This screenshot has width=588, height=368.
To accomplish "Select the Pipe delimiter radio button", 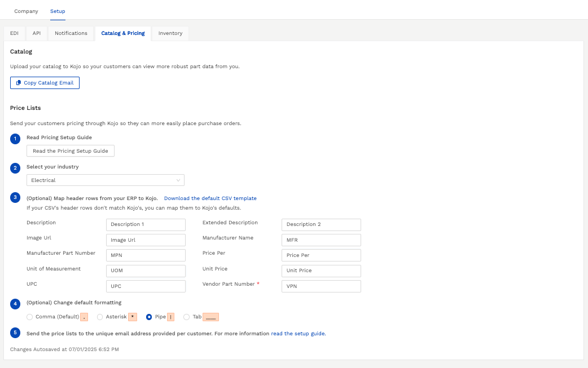I will (149, 317).
